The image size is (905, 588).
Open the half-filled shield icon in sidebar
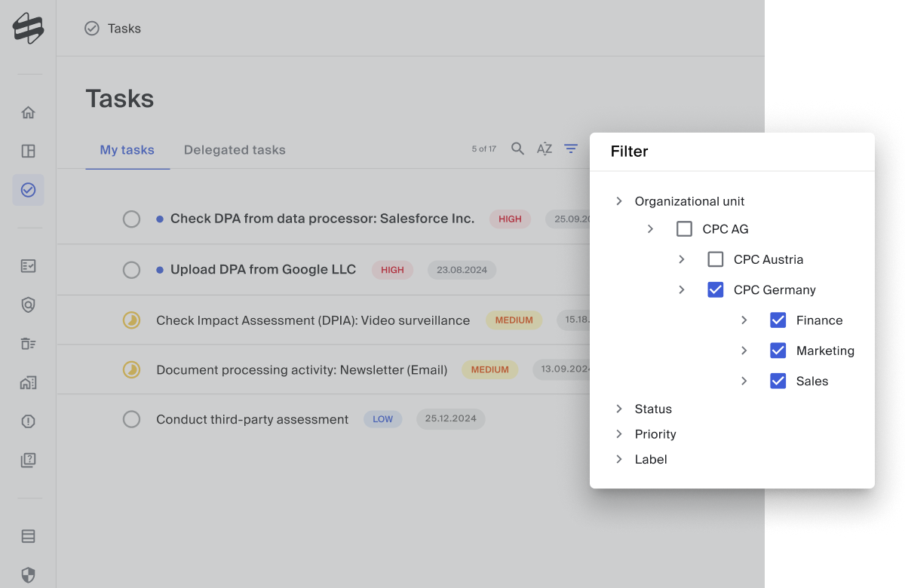tap(28, 575)
